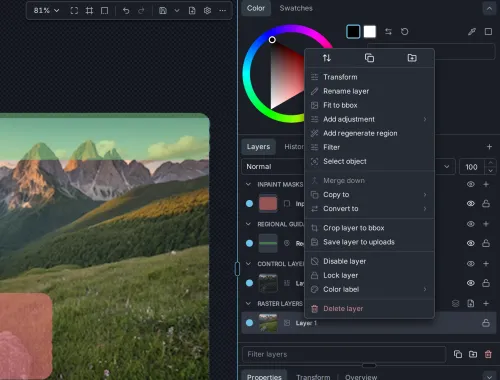Expand the Add adjustment submenu
500x380 pixels.
click(x=369, y=119)
